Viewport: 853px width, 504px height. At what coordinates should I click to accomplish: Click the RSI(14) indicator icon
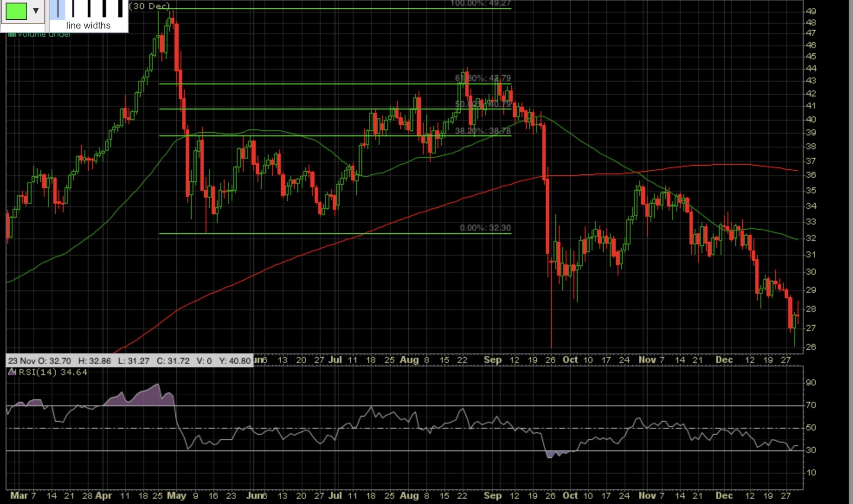pyautogui.click(x=12, y=372)
